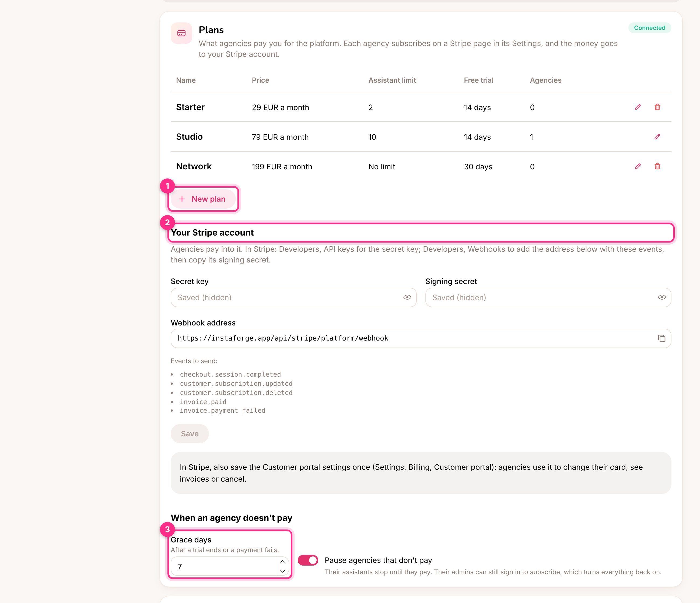This screenshot has height=603, width=700.
Task: Add a New plan
Action: pyautogui.click(x=203, y=199)
